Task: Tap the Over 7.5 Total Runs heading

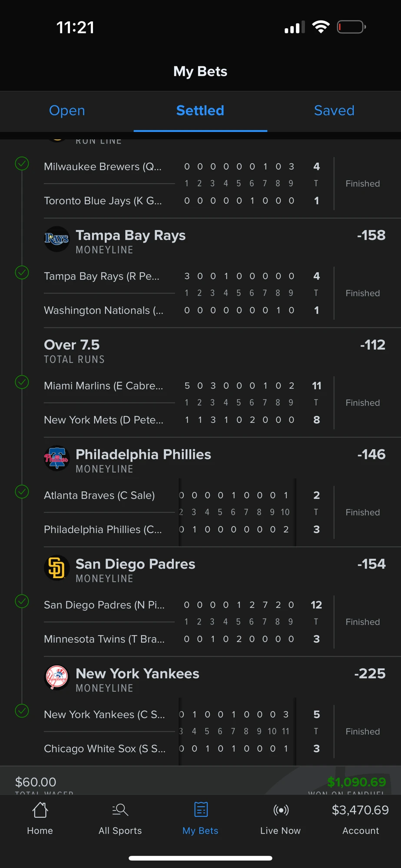Action: [x=74, y=351]
